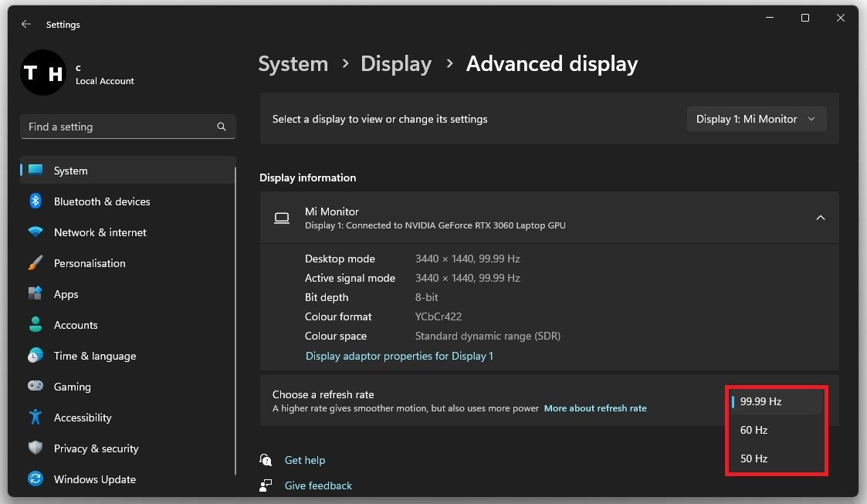The height and width of the screenshot is (504, 867).
Task: Click the Windows Update refresh icon
Action: [36, 479]
